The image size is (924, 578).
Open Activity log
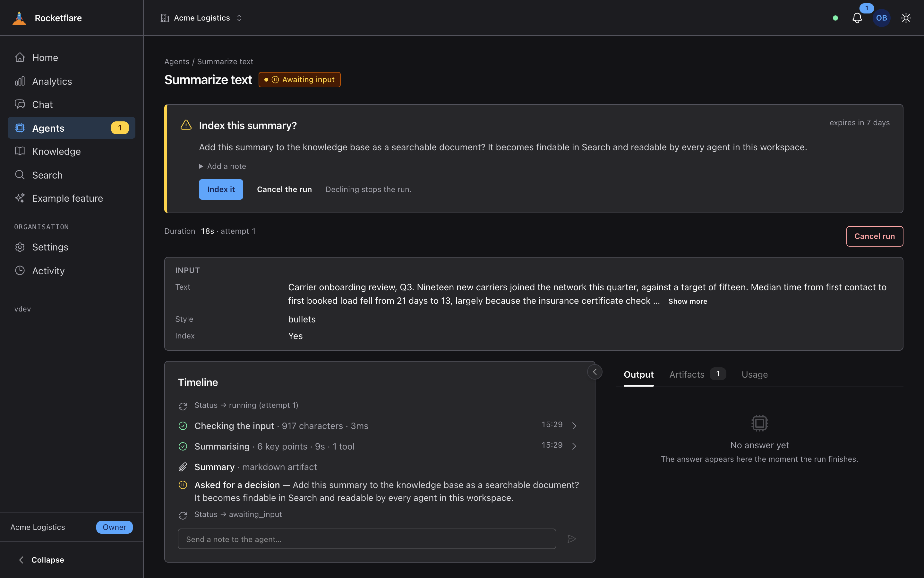72,271
